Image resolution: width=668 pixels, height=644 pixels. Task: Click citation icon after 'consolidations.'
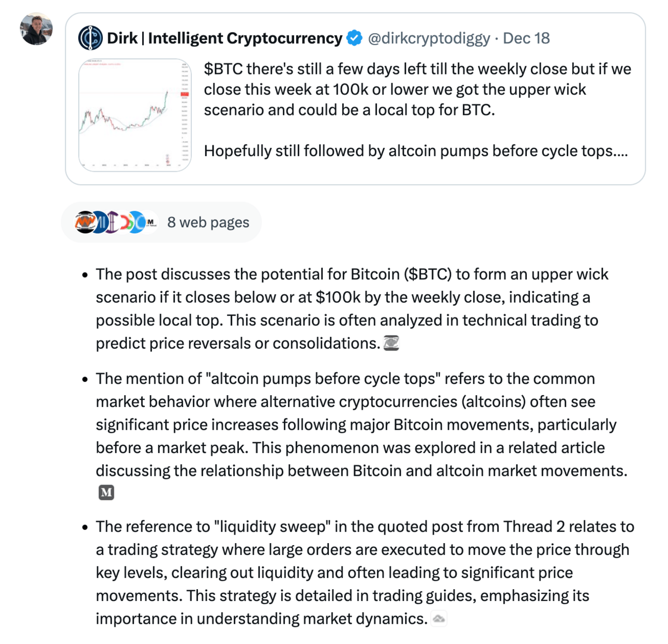coord(391,343)
